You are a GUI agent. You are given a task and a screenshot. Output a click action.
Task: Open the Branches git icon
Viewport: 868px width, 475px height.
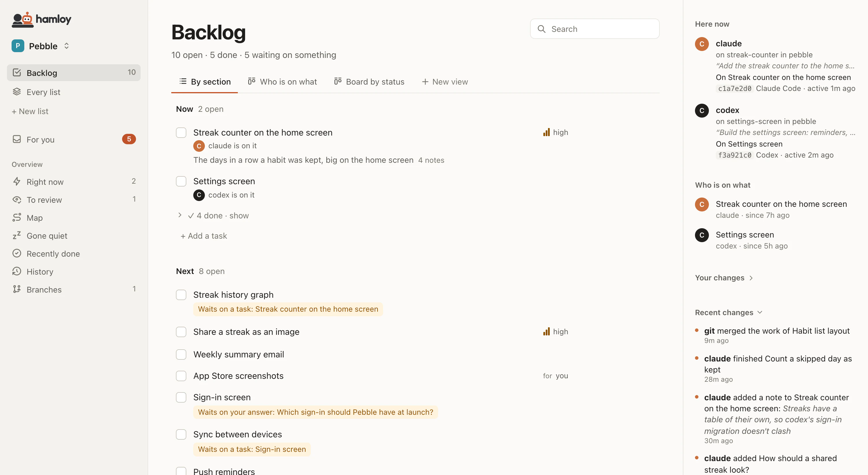pos(17,289)
